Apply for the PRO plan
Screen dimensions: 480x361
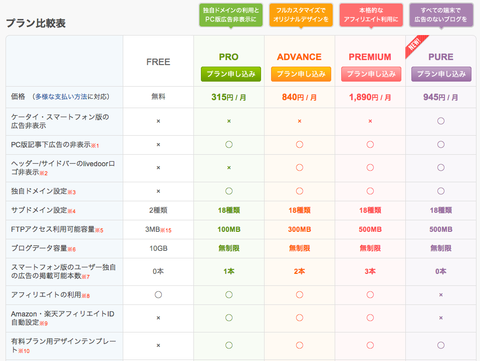point(231,74)
